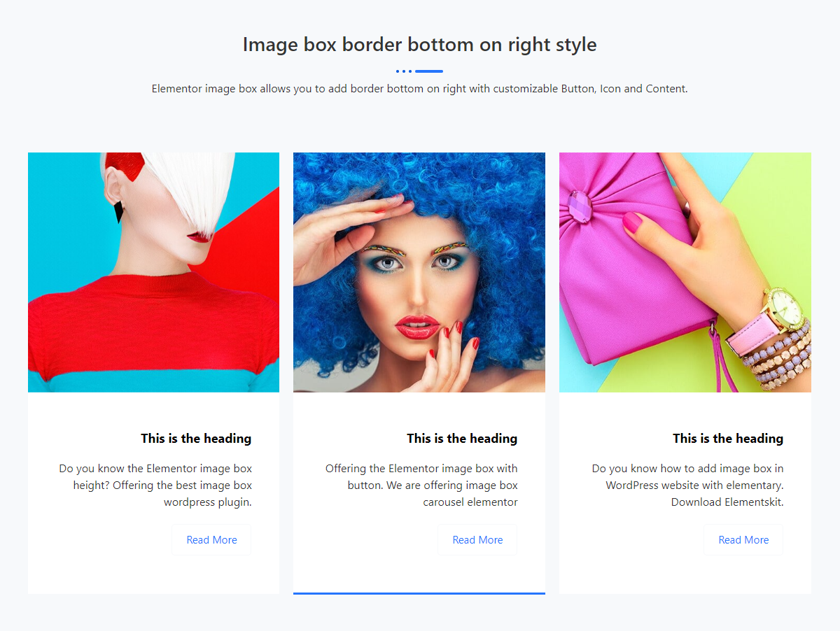The image size is (840, 631).
Task: Click the heading in the third card
Action: [x=728, y=439]
